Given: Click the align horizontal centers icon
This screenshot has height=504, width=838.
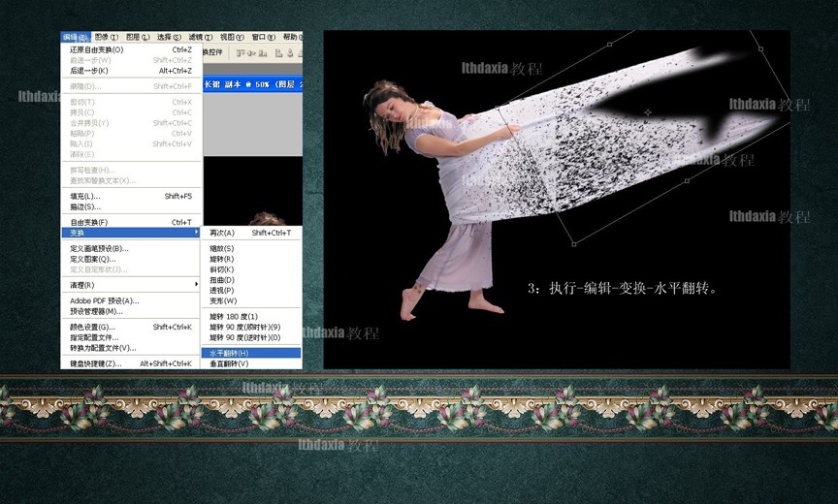Looking at the screenshot, I should click(x=290, y=53).
